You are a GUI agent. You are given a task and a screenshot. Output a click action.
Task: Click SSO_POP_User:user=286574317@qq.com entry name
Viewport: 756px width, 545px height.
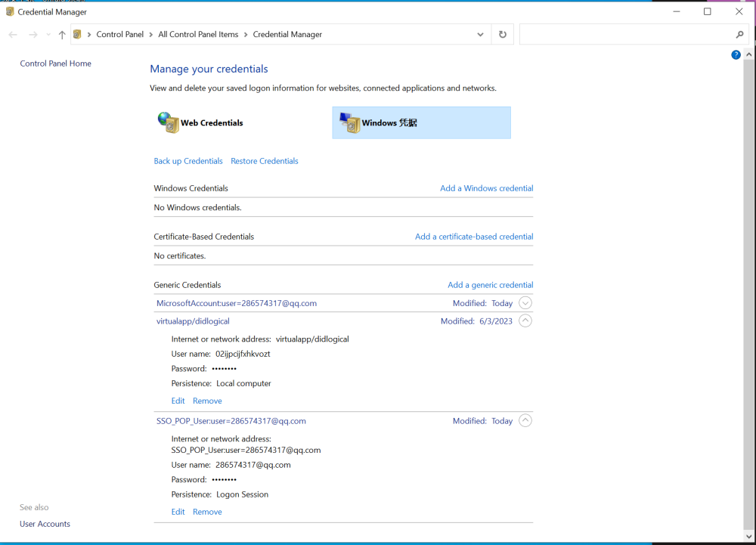231,421
